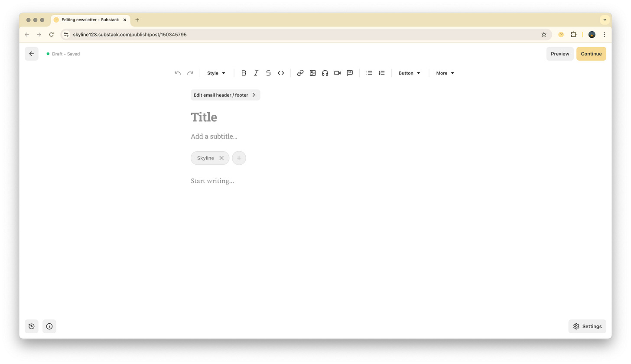Open version history clock icon
Screen dimensions: 631x364
click(x=32, y=326)
